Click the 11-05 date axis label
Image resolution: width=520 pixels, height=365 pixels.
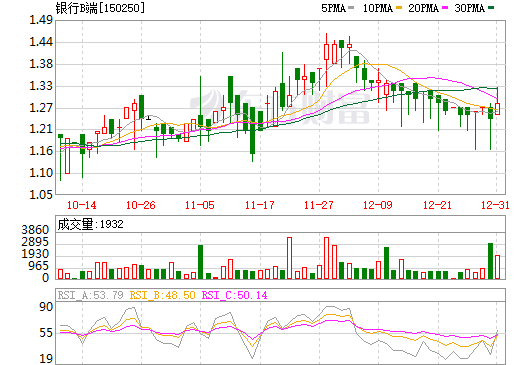(200, 205)
